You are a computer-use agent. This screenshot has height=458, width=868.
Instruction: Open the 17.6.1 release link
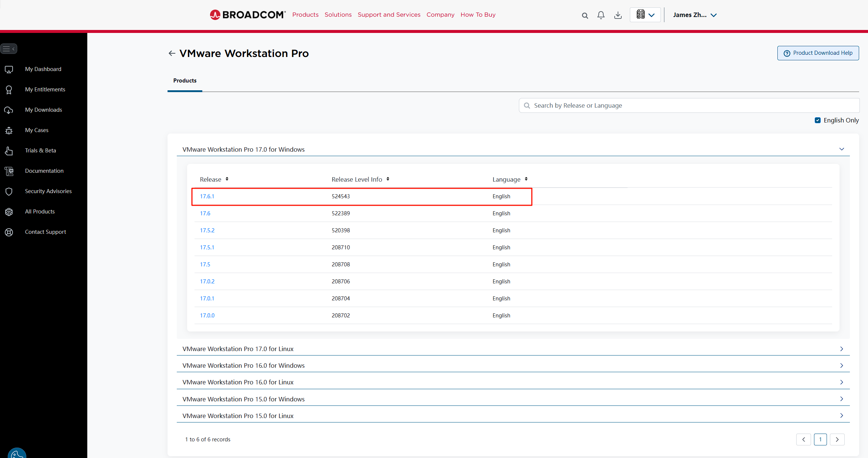(207, 196)
